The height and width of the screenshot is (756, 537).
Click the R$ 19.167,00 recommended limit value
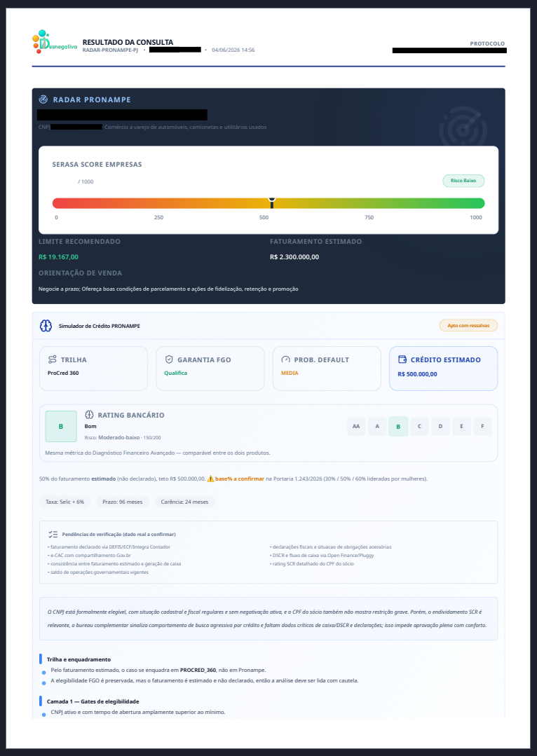tap(58, 257)
